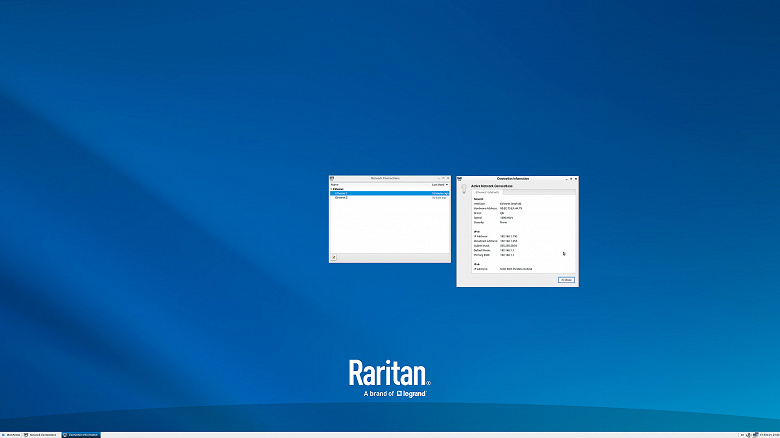Click the Connection Information window title icon

coord(460,179)
